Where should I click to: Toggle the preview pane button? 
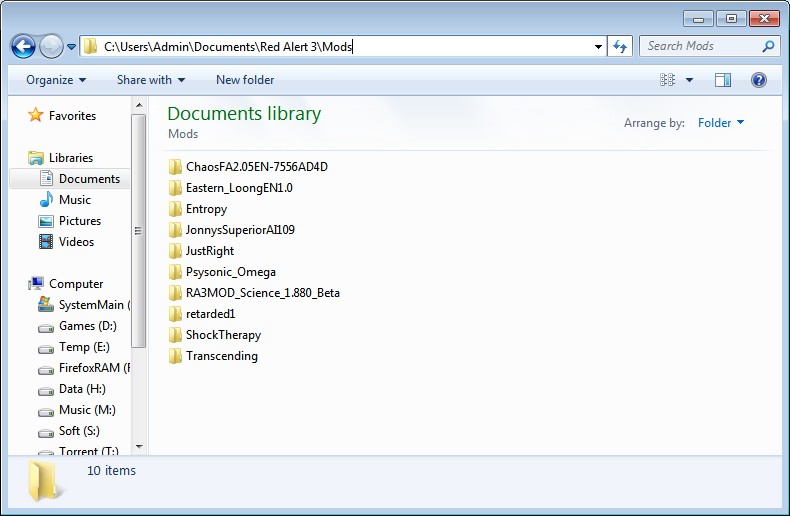click(x=723, y=80)
